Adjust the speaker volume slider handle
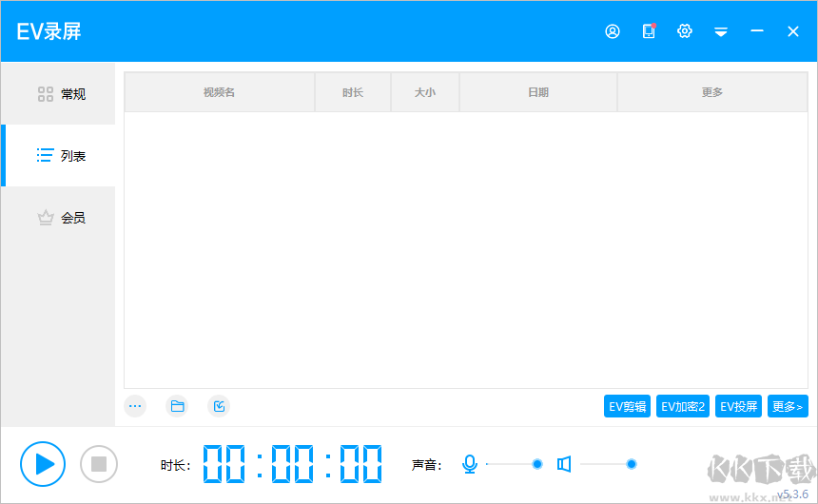Screen dimensions: 818x504 [x=632, y=464]
